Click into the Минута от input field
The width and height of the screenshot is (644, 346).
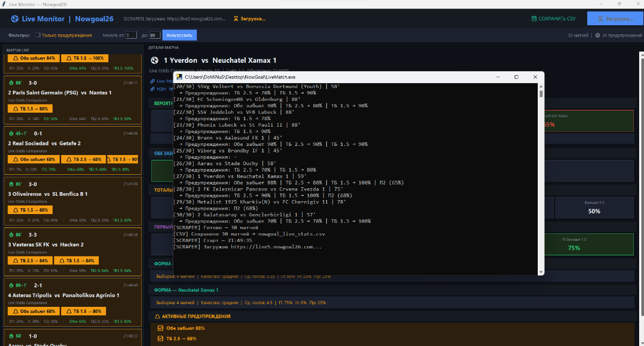click(x=131, y=35)
